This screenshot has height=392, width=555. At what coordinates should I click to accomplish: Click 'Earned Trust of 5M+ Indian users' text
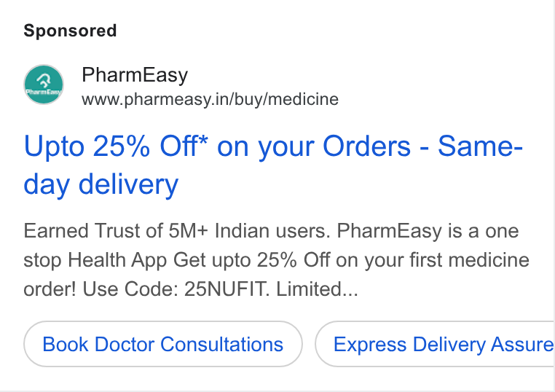click(176, 231)
